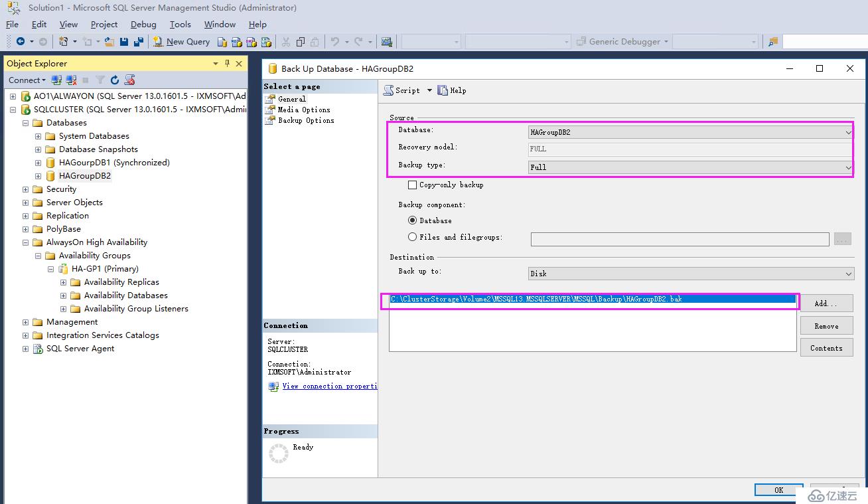Enable the Copy-only backup checkbox
Screen dimensions: 868x504
[x=412, y=185]
